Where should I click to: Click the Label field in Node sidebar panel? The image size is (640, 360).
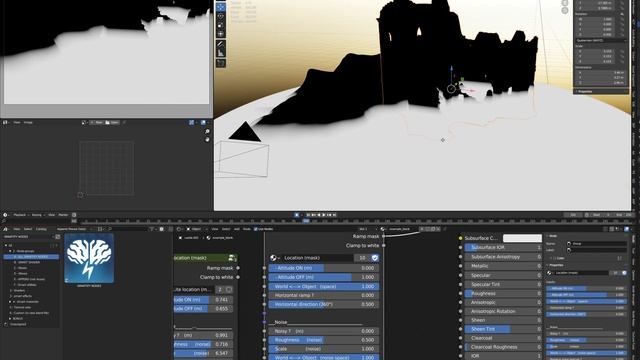click(x=598, y=249)
